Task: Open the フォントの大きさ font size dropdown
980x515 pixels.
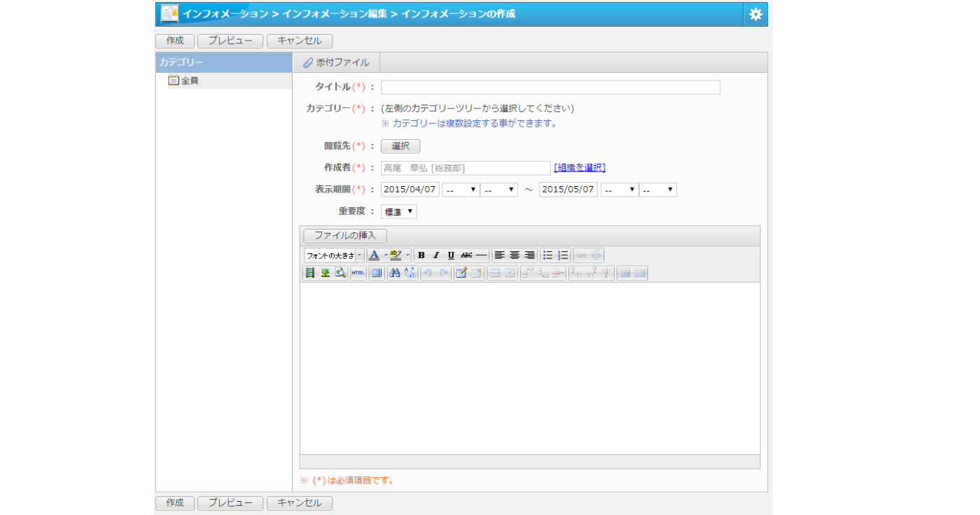Action: (x=334, y=255)
